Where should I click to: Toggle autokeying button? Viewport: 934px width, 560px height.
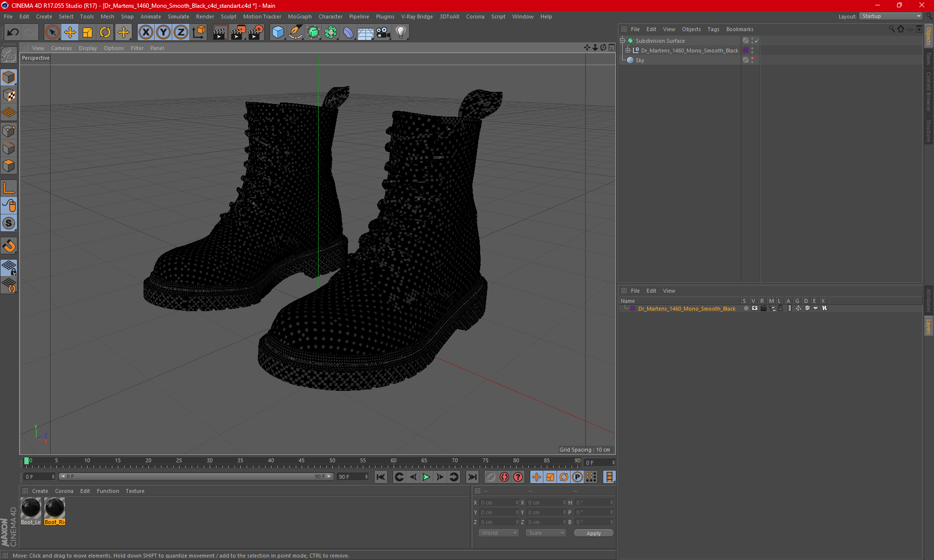504,477
